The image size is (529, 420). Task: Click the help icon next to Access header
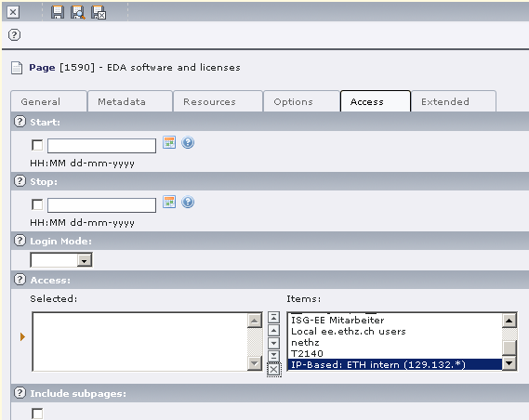pos(20,280)
